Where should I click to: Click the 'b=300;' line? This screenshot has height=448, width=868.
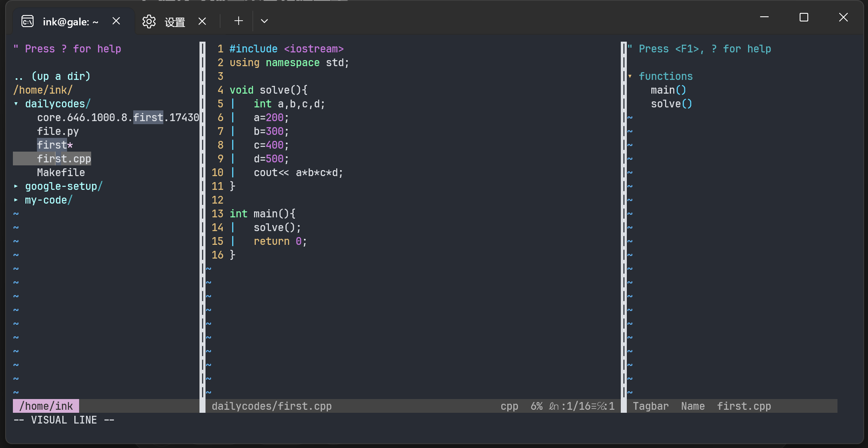[271, 131]
